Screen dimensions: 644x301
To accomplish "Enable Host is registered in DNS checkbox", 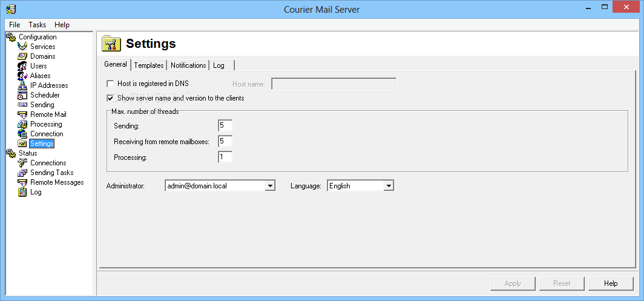I will tap(110, 84).
